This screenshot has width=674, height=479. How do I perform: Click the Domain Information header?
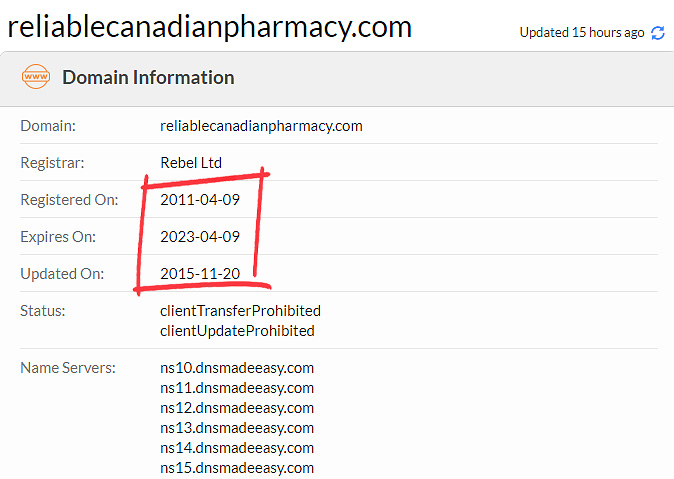pos(148,77)
